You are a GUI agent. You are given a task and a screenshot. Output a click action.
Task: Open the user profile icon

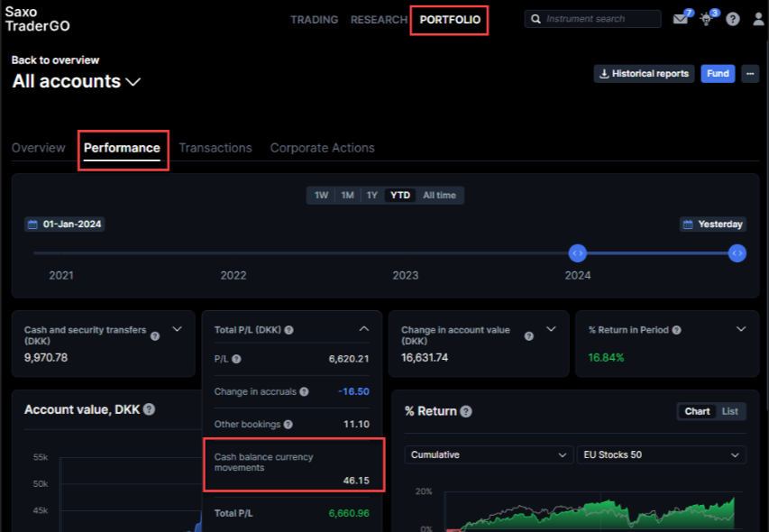[758, 19]
